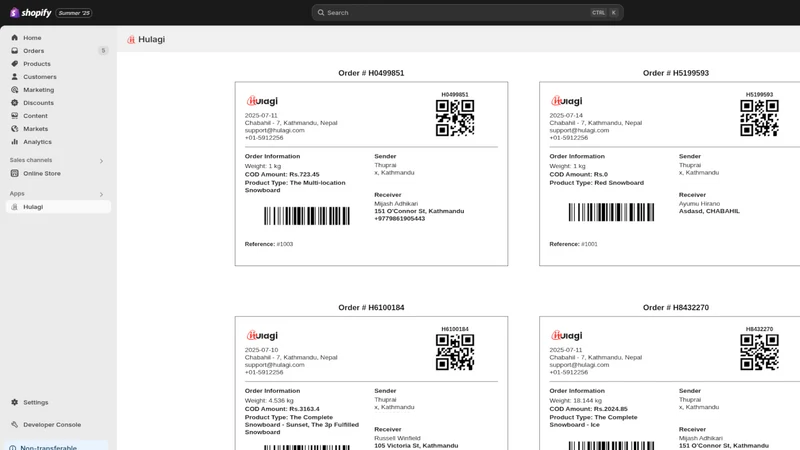Click the Order # H5199593 heading

[676, 73]
